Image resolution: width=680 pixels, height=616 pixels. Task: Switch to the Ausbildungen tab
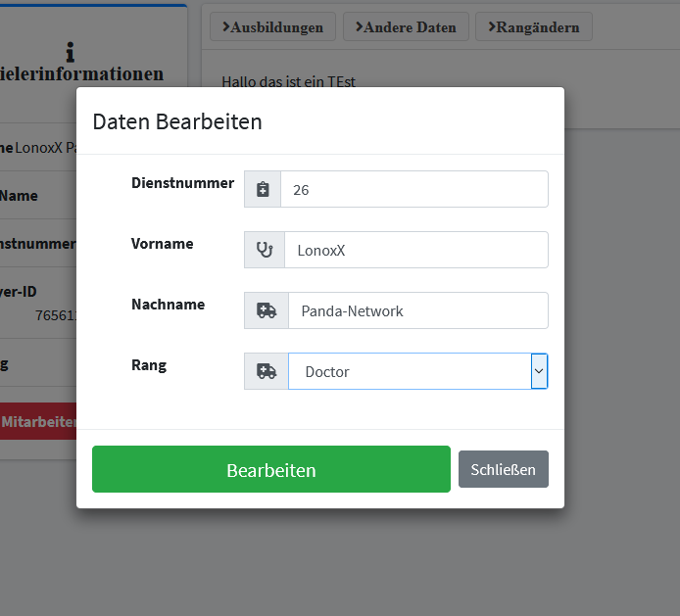tap(272, 27)
